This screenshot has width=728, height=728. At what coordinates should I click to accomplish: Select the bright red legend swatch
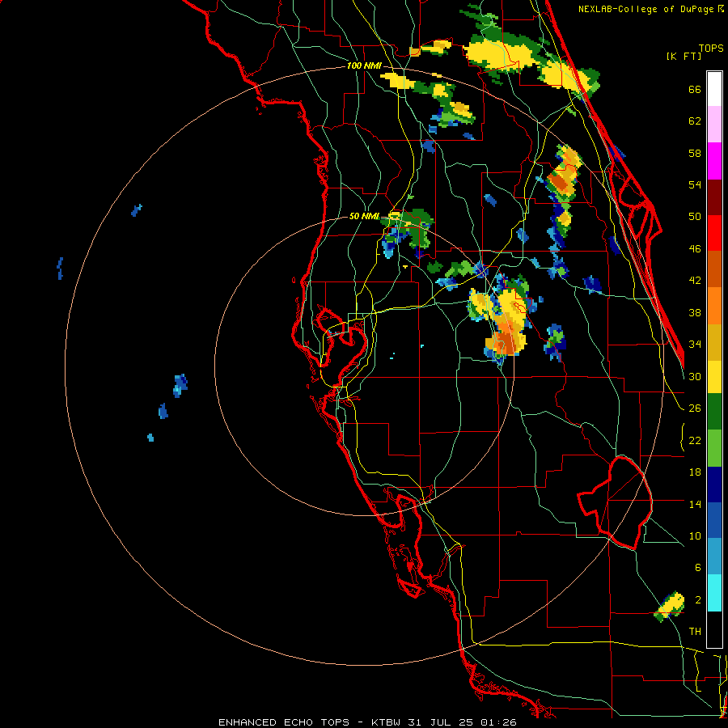714,233
